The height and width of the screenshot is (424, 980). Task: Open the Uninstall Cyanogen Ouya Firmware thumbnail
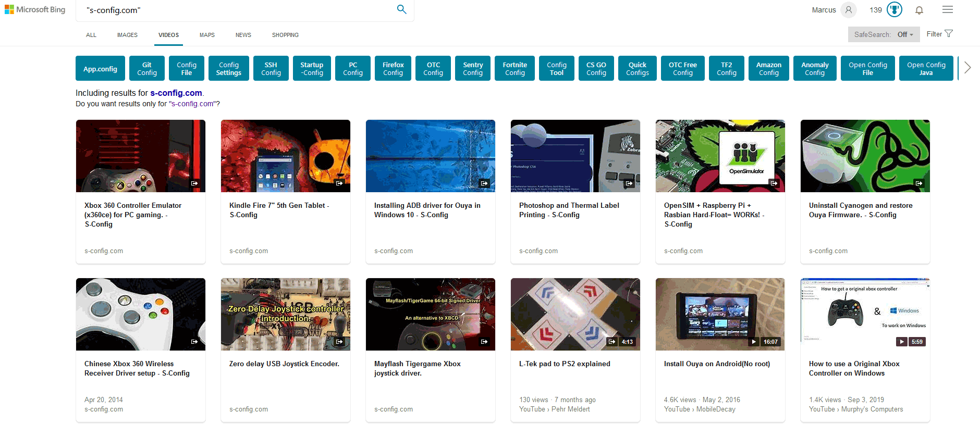[865, 156]
